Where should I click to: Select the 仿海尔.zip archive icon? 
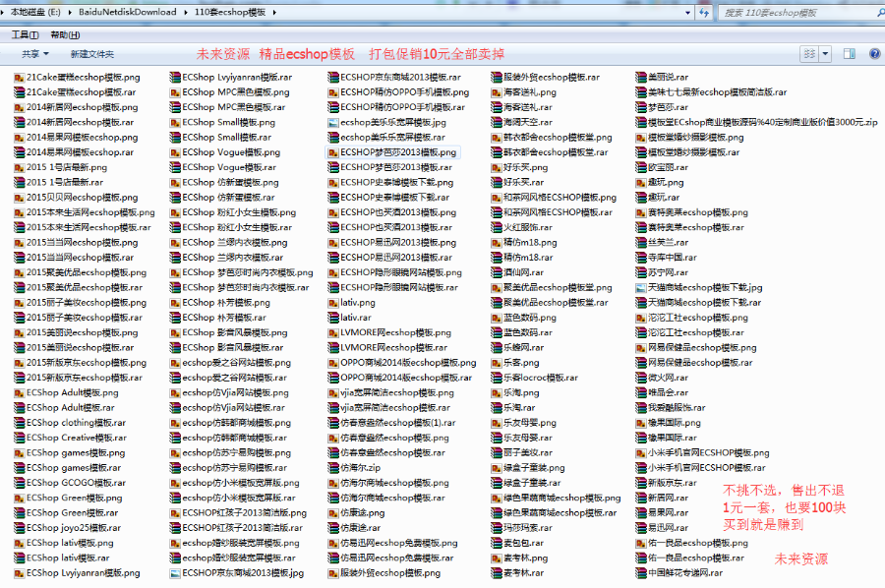click(x=333, y=468)
